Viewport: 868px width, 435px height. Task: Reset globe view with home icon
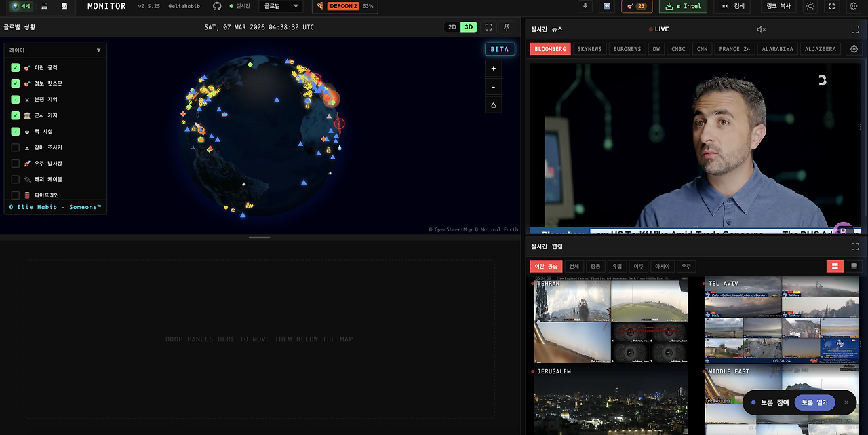[493, 105]
